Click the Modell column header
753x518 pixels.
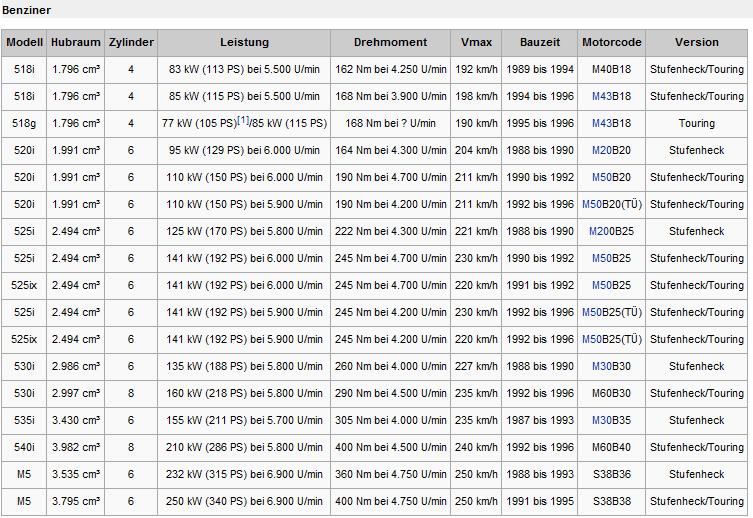24,42
